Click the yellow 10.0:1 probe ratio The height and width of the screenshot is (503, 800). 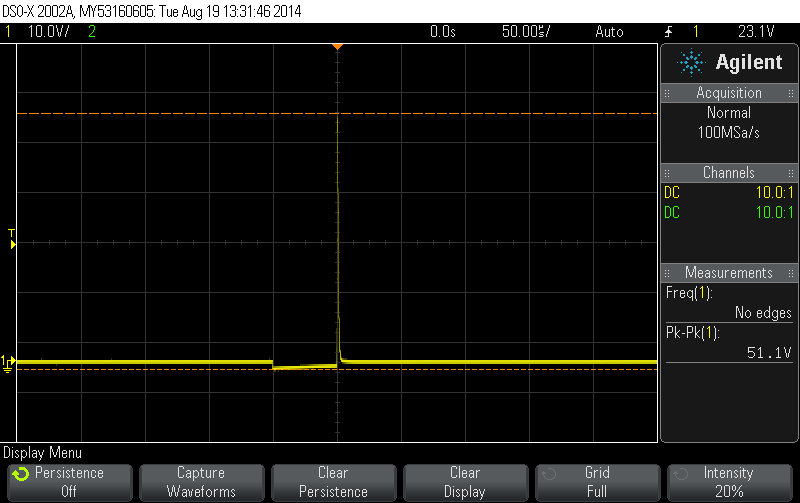pos(774,193)
